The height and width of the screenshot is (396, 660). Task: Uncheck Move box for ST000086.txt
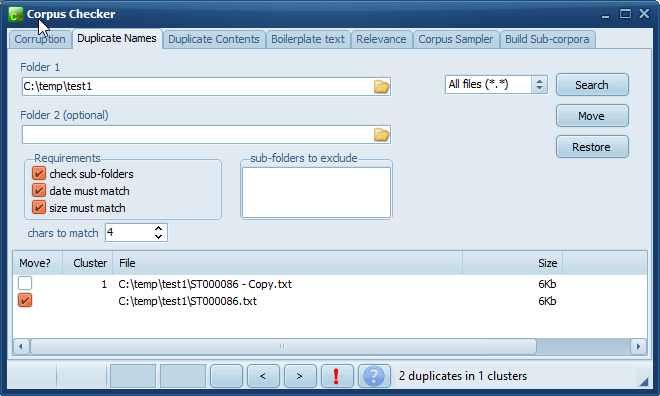[25, 300]
